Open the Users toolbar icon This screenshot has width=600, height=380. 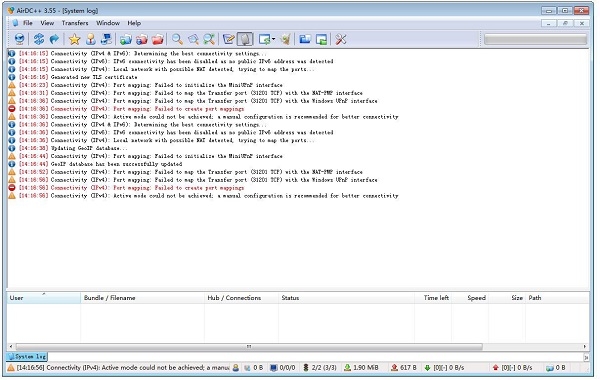(91, 39)
